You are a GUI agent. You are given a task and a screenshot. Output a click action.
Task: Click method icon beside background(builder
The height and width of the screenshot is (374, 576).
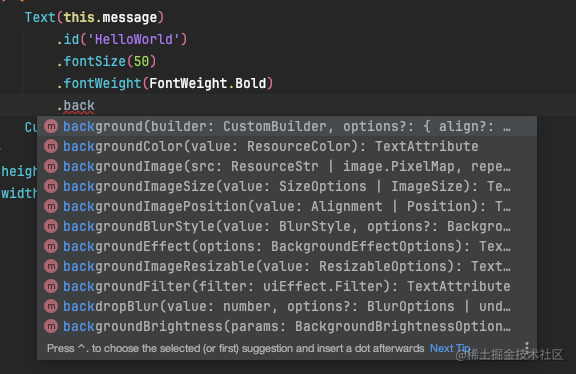point(51,126)
